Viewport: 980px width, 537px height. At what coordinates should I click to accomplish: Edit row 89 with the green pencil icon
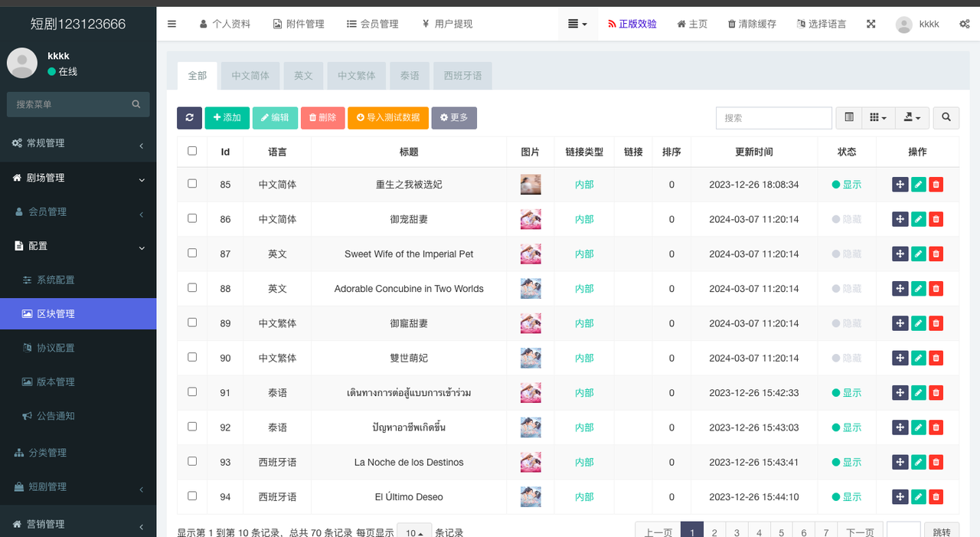tap(918, 323)
